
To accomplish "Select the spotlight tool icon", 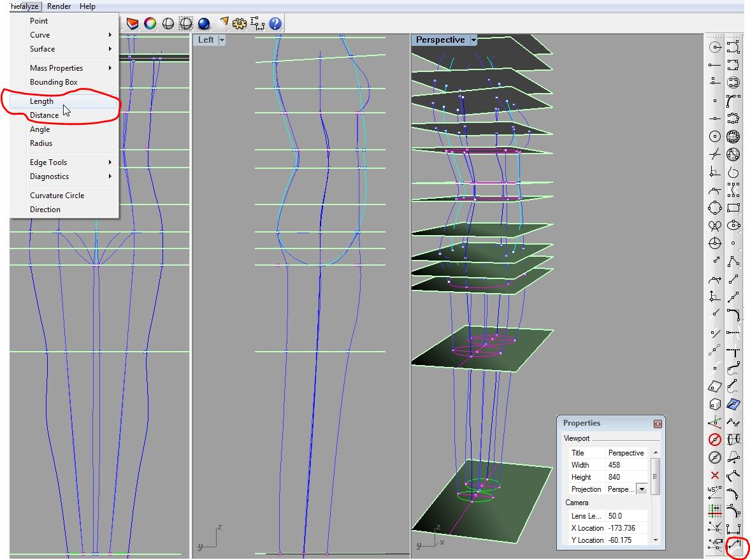I will pos(224,23).
